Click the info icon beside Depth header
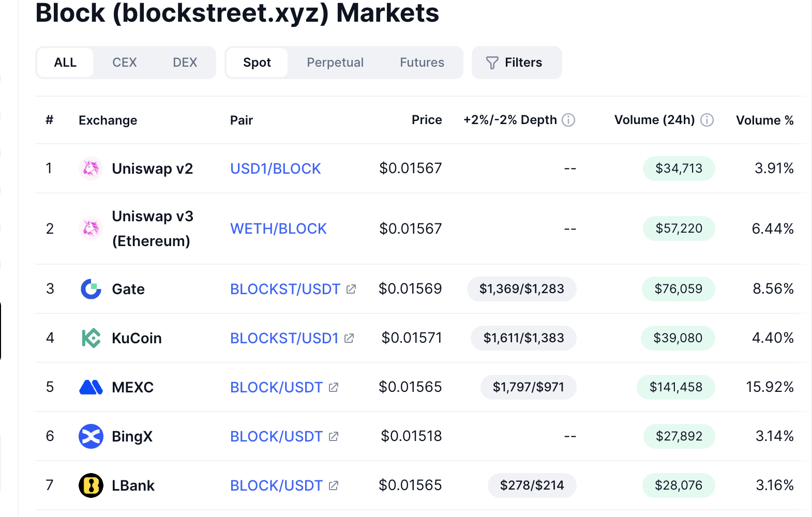The image size is (812, 517). [x=568, y=120]
